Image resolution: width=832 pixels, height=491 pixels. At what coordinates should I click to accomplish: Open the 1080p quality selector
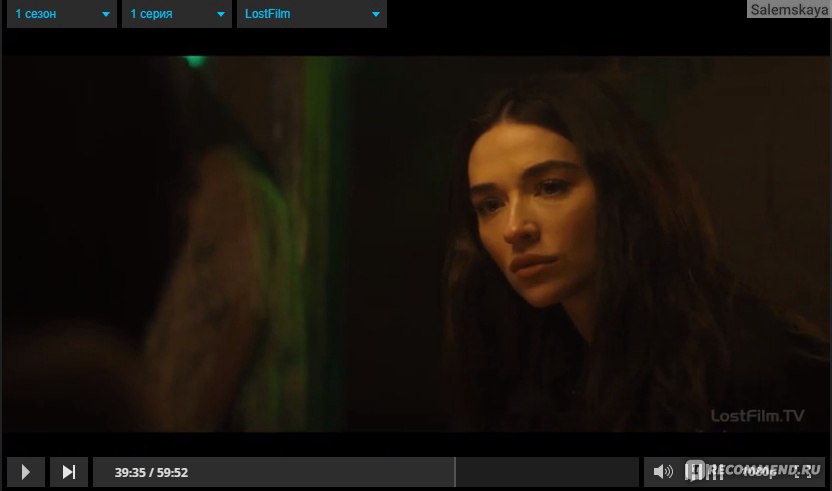pyautogui.click(x=760, y=471)
